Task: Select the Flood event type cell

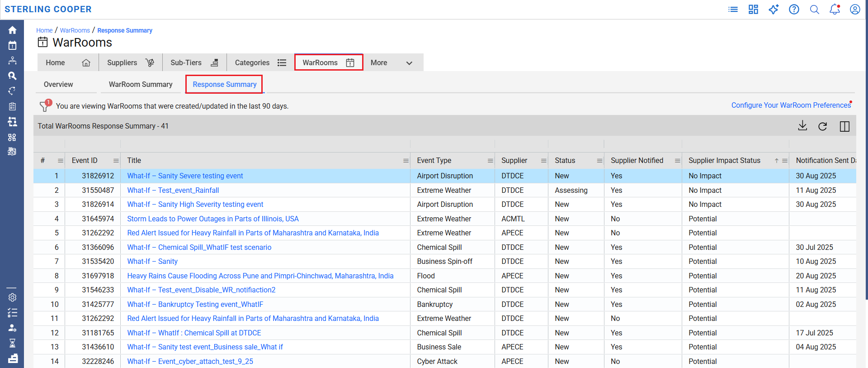Action: click(x=452, y=276)
